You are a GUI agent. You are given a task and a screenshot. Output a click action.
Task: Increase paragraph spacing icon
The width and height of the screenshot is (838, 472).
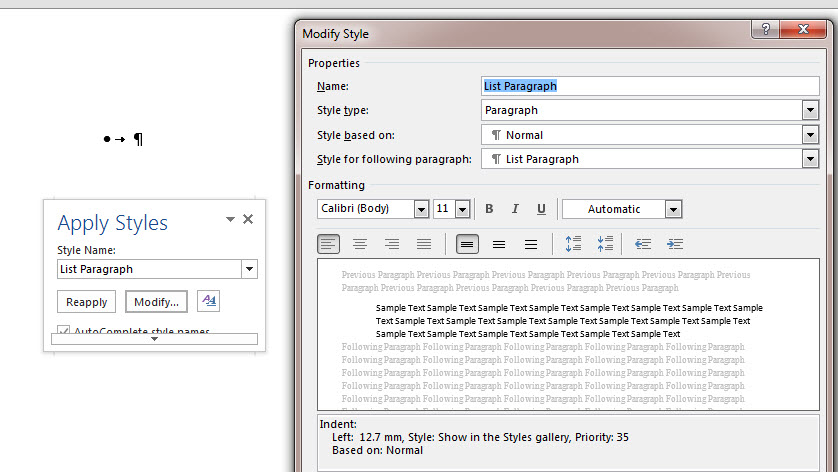[x=573, y=244]
